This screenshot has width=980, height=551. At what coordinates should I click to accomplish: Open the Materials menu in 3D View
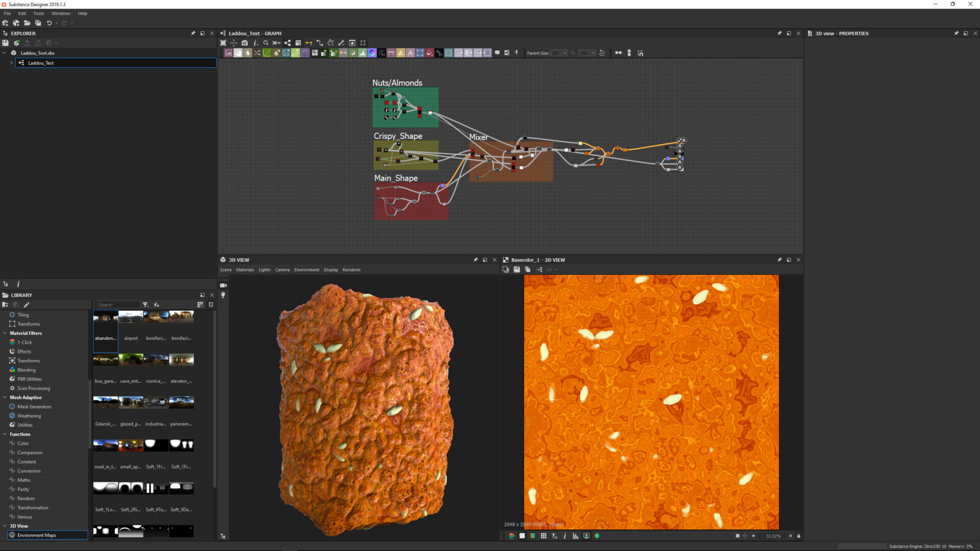(x=245, y=269)
